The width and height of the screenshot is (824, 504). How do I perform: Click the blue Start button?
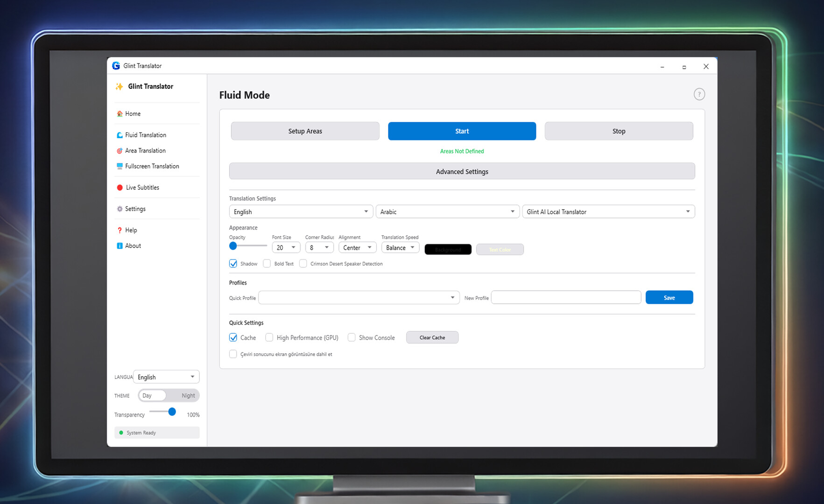462,131
